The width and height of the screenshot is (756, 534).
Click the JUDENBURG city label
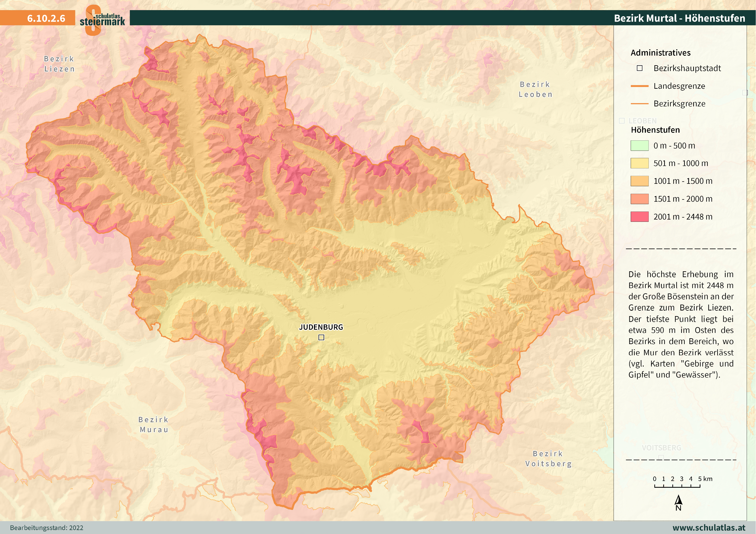[321, 327]
